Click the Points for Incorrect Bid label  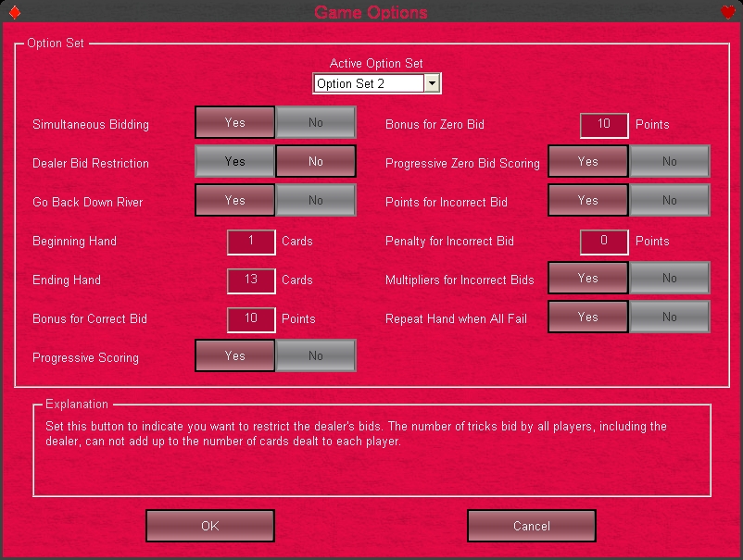447,202
